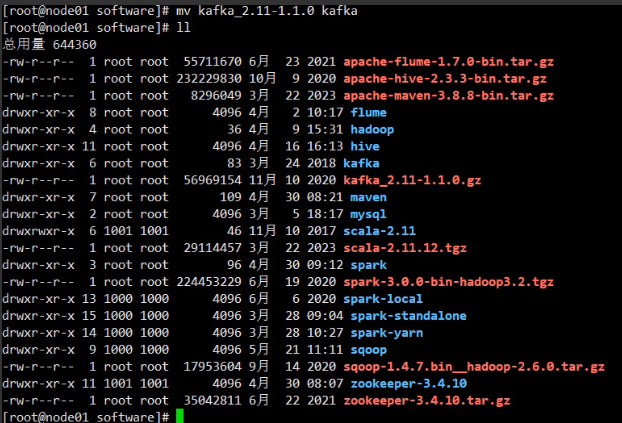
Task: Click the time 18:17 in mysql row
Action: point(325,215)
